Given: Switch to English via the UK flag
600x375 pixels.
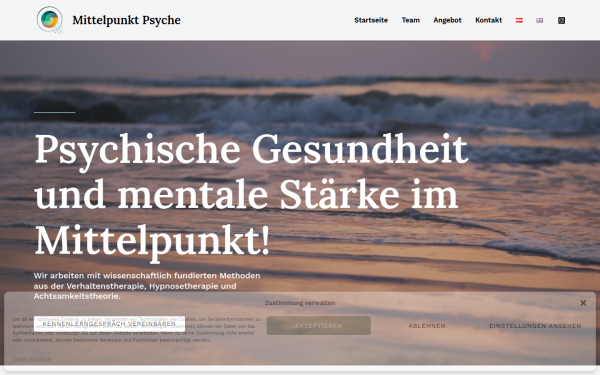Looking at the screenshot, I should coord(539,20).
